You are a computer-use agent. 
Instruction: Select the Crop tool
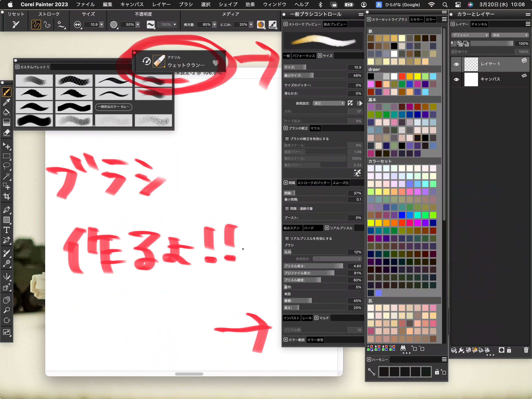pyautogui.click(x=6, y=196)
